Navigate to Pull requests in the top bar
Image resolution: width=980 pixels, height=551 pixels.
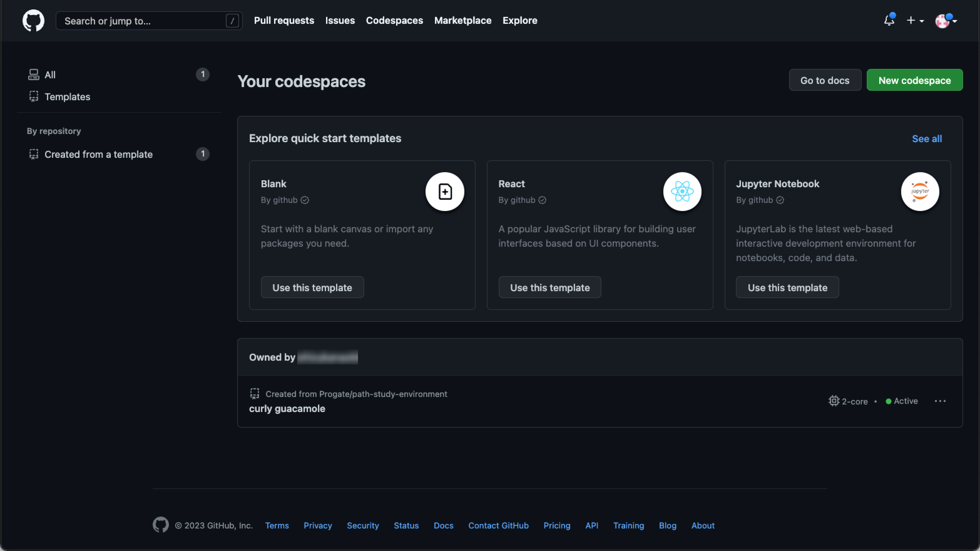[284, 20]
